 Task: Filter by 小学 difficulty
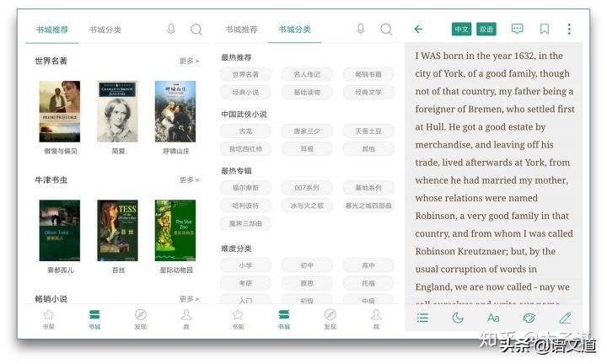(245, 265)
